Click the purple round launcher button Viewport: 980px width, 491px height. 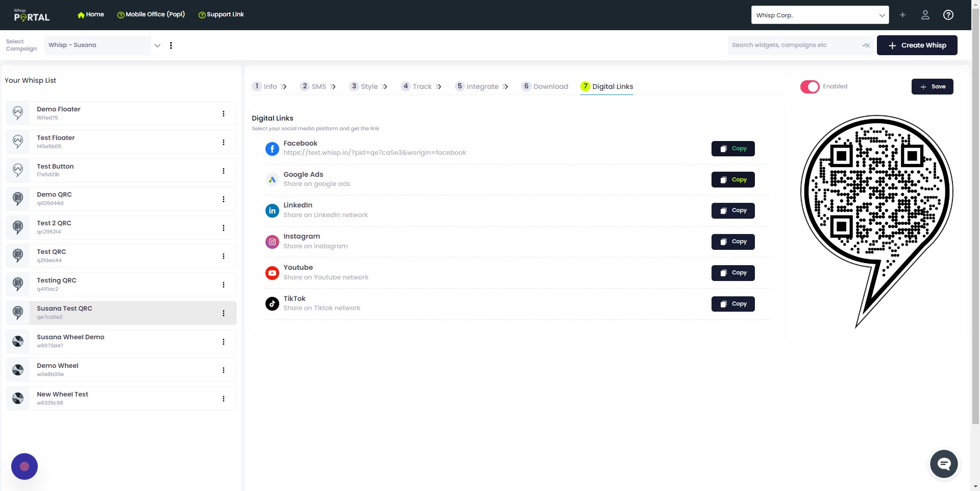[x=24, y=466]
